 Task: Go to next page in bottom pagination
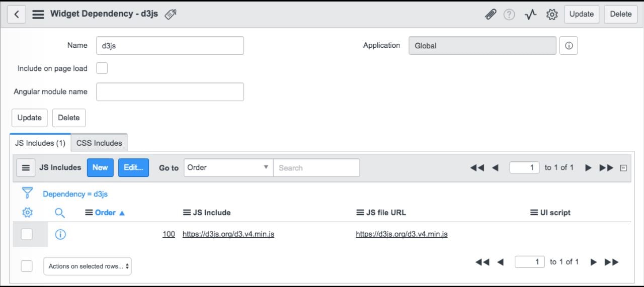(x=593, y=262)
